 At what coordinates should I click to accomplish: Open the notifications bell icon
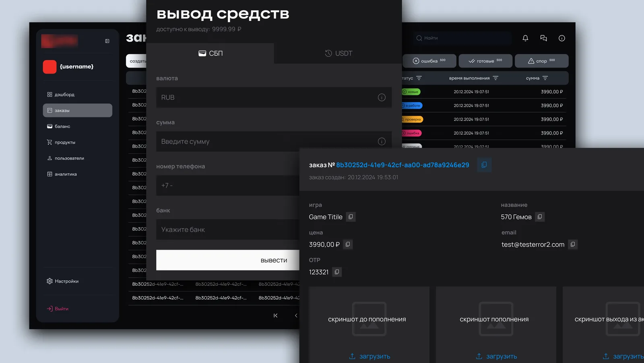[x=525, y=38]
